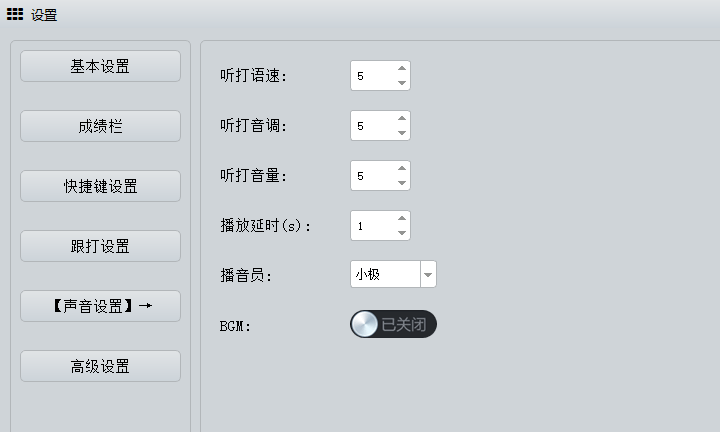Click the 播音员 combo box showing 小极
720x432 pixels.
click(384, 274)
